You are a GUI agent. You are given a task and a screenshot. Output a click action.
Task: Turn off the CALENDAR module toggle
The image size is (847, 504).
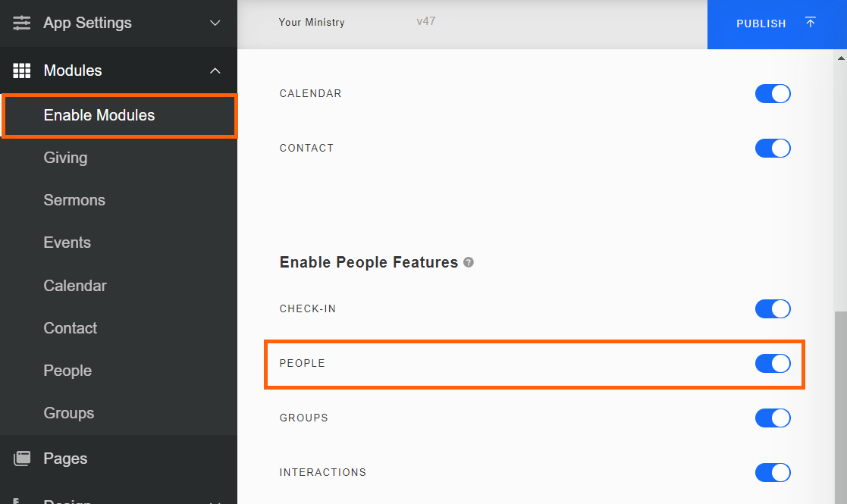(773, 93)
